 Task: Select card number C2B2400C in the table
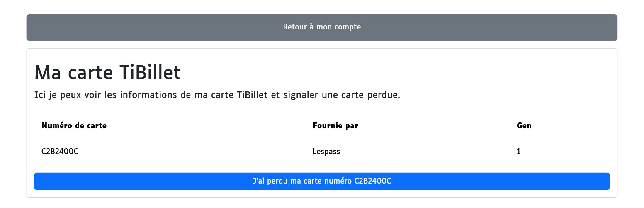pos(60,152)
